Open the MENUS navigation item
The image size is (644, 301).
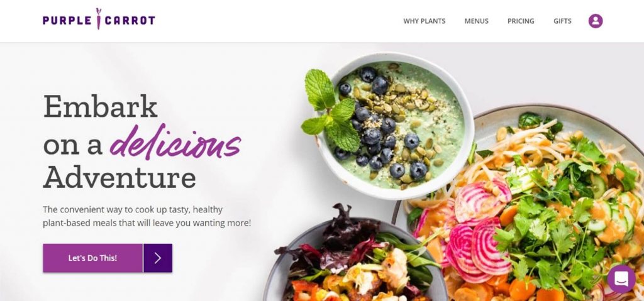pyautogui.click(x=477, y=21)
